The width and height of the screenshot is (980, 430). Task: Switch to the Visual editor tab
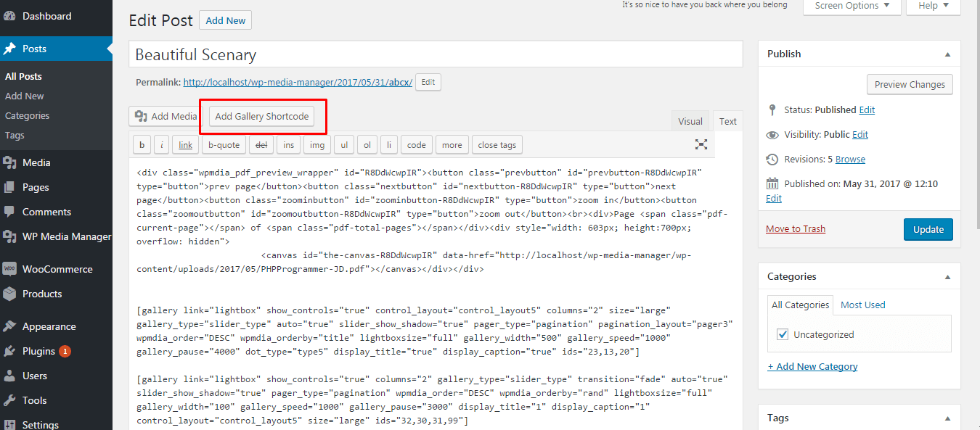(690, 120)
